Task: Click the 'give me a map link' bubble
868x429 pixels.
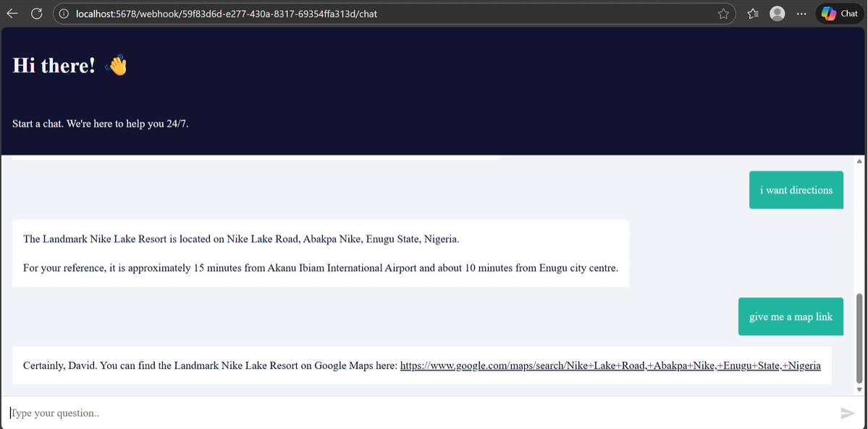Action: pos(791,317)
